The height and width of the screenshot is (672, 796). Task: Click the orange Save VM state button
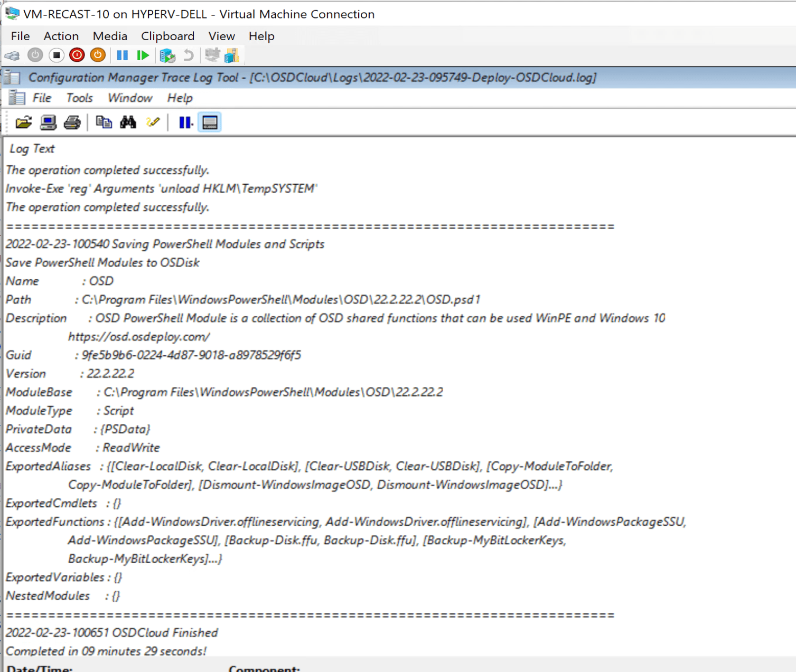click(98, 55)
